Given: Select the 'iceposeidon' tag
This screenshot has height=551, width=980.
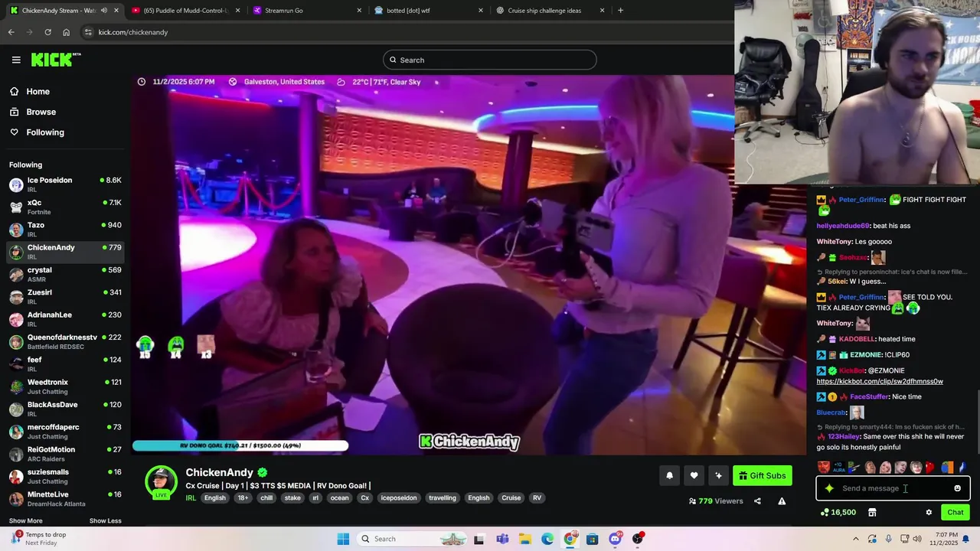Looking at the screenshot, I should [x=399, y=498].
